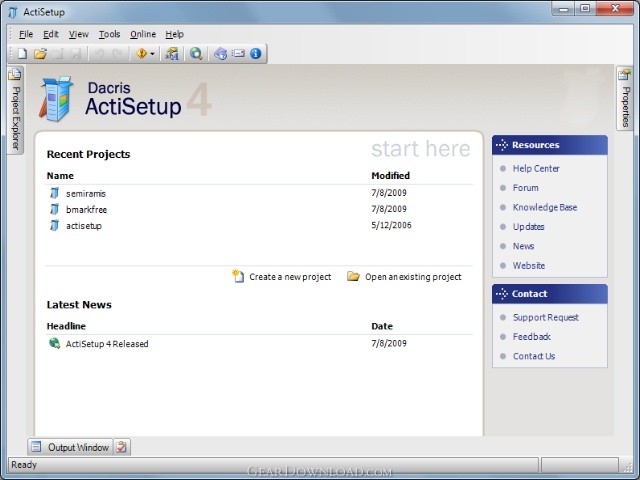
Task: Open the ActiSetup 4 Released headline
Action: click(107, 344)
